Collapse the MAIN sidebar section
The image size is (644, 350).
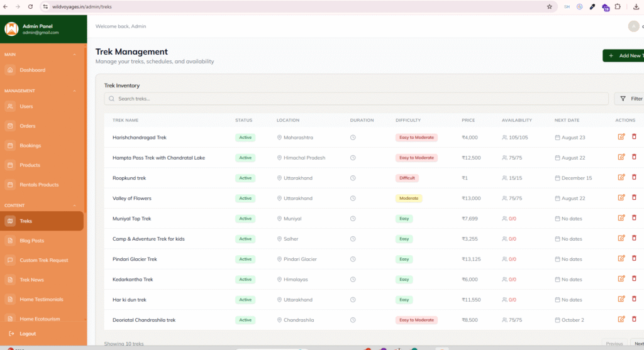pos(74,54)
